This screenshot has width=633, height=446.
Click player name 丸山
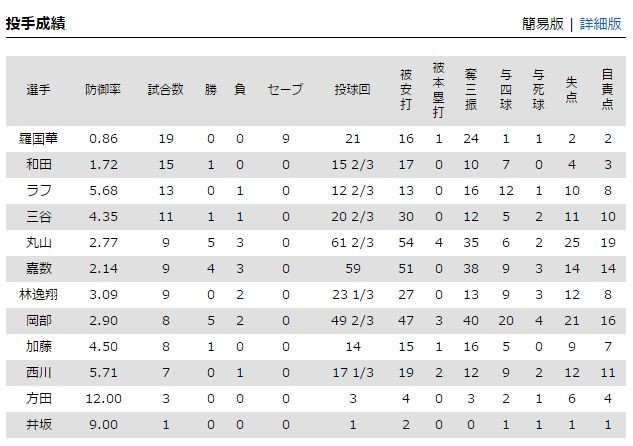coord(38,242)
